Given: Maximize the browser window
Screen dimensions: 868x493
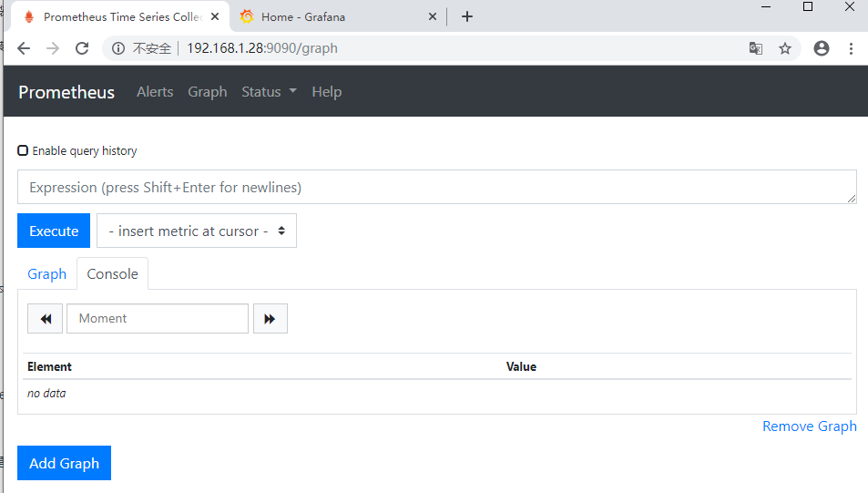Looking at the screenshot, I should [x=808, y=7].
